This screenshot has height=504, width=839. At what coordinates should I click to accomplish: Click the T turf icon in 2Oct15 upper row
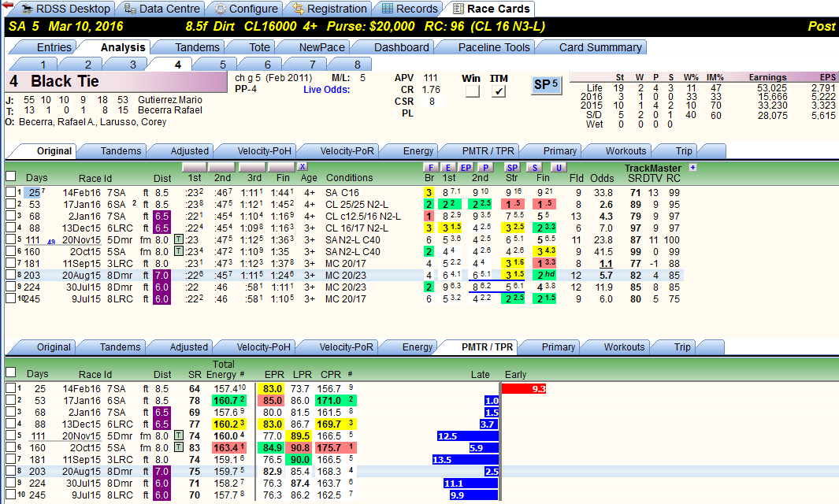point(180,251)
